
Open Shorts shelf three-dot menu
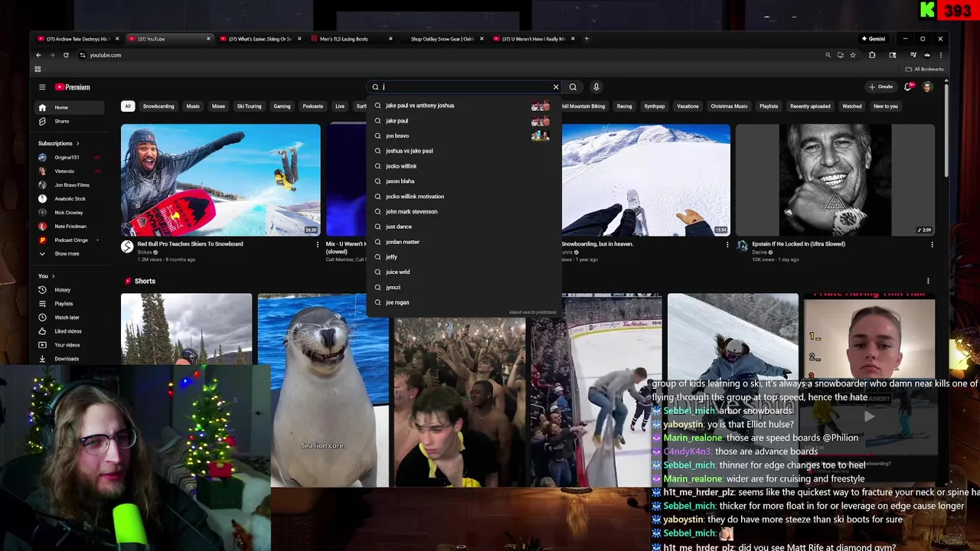click(928, 281)
